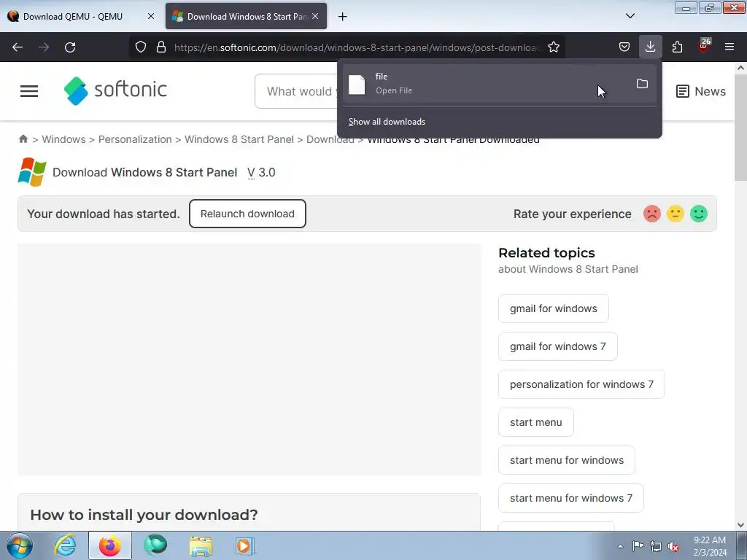Click Show all downloads

tap(387, 122)
